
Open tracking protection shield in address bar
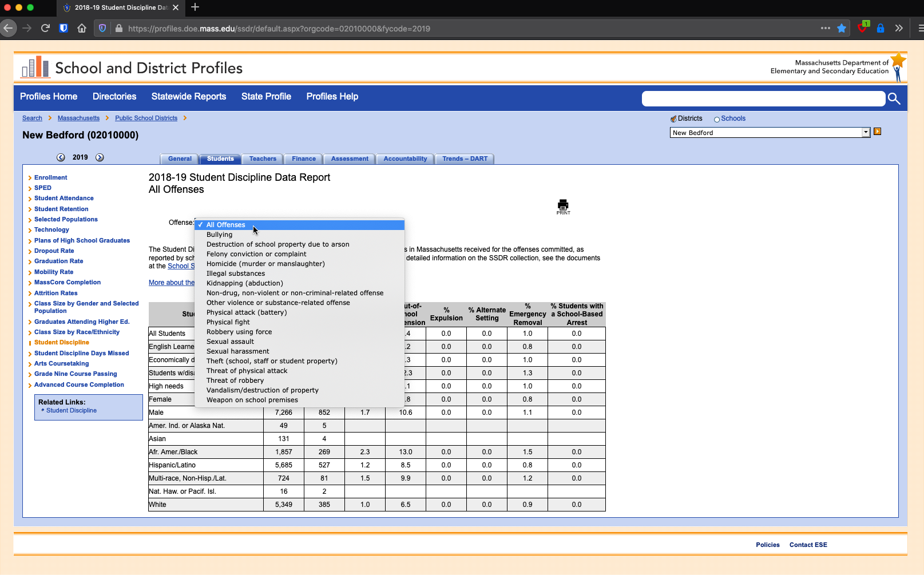coord(102,28)
